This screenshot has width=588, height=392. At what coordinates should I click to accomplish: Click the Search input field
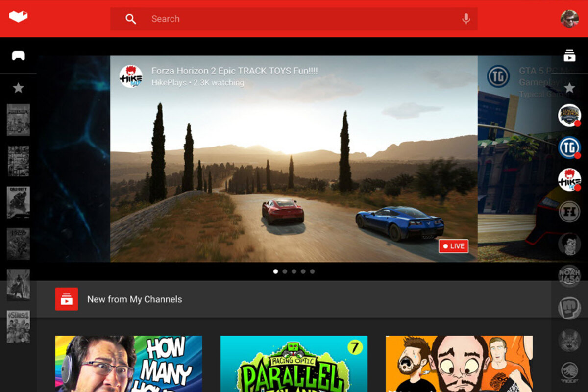294,19
